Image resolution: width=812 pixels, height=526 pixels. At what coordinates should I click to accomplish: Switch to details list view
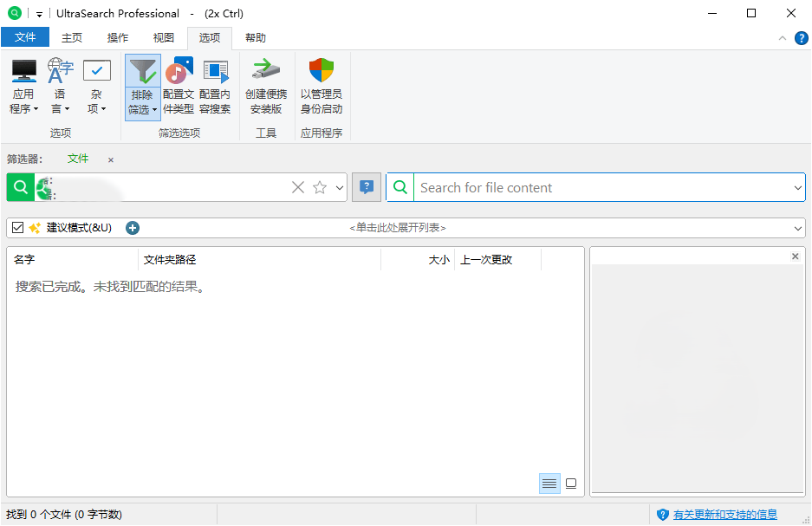pos(549,484)
